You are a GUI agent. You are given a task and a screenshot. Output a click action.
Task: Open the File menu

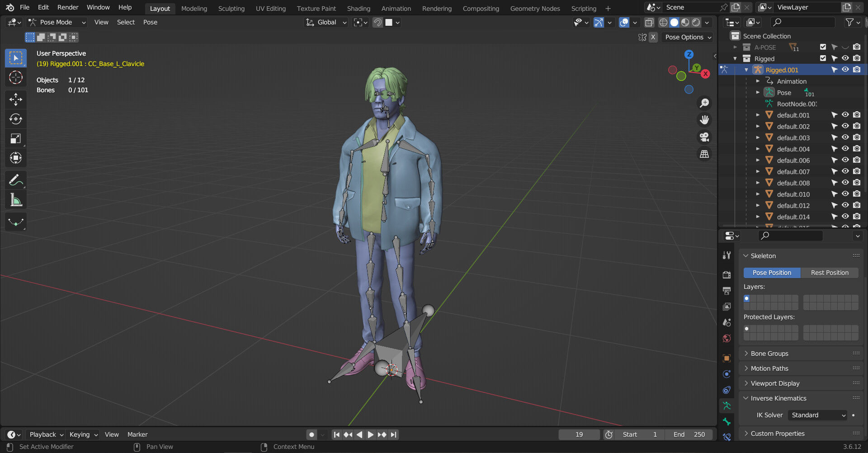[x=25, y=7]
